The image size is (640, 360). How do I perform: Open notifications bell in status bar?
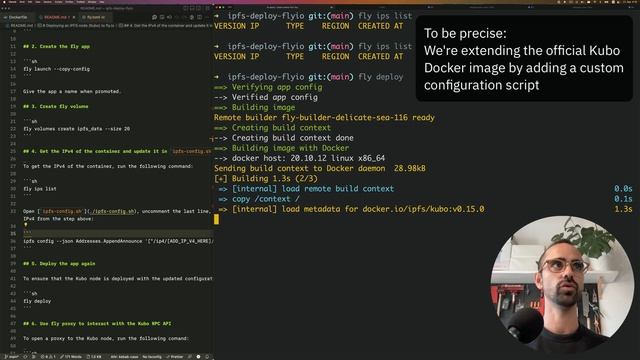[x=207, y=357]
